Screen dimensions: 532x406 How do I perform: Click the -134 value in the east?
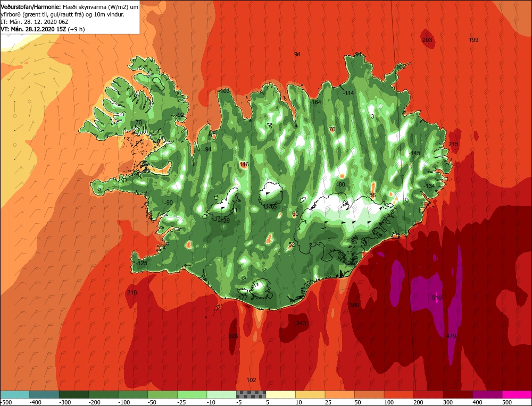[x=429, y=185]
